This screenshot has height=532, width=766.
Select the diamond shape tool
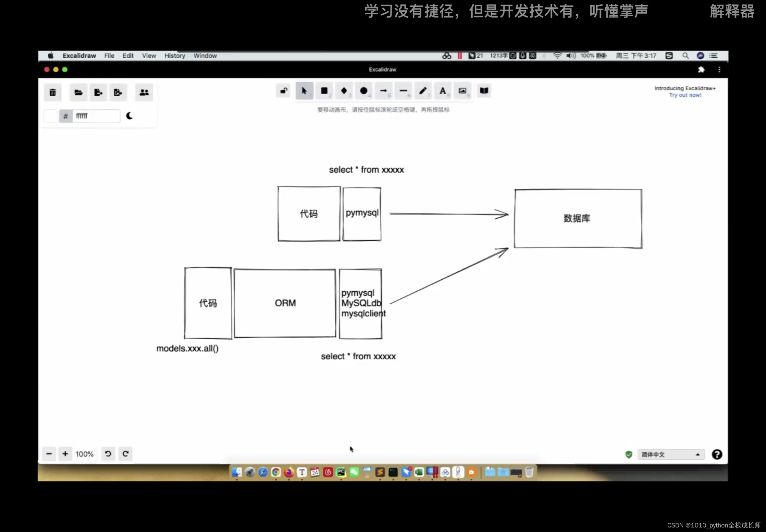344,91
